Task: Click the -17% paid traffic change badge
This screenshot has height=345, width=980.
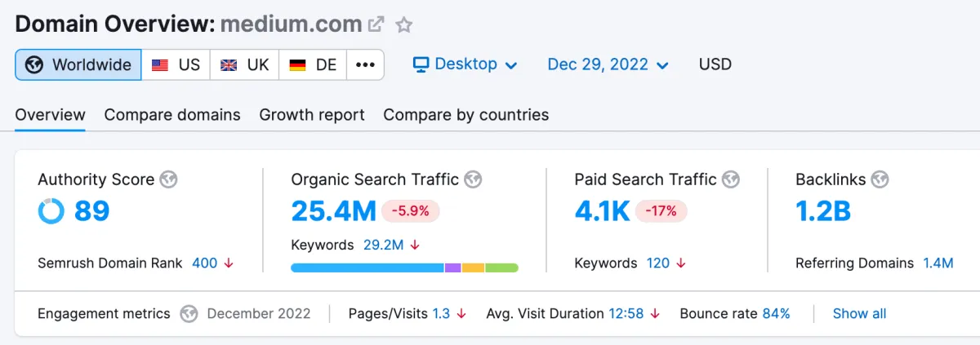Action: pyautogui.click(x=661, y=211)
